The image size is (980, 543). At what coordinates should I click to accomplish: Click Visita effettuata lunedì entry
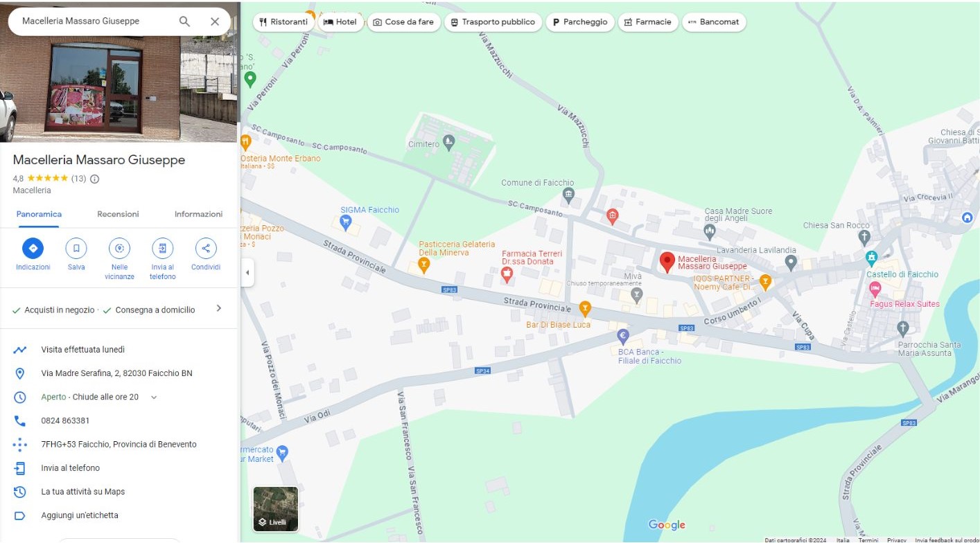pyautogui.click(x=82, y=350)
